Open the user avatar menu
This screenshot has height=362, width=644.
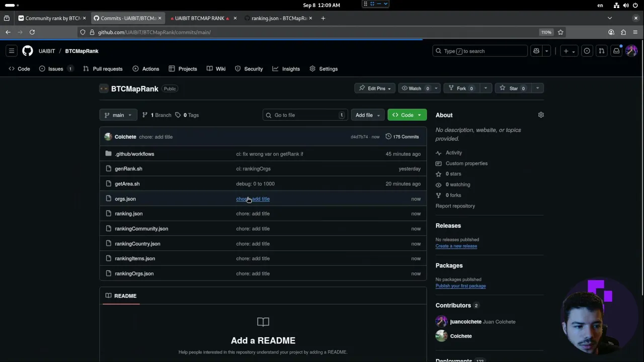(x=631, y=51)
